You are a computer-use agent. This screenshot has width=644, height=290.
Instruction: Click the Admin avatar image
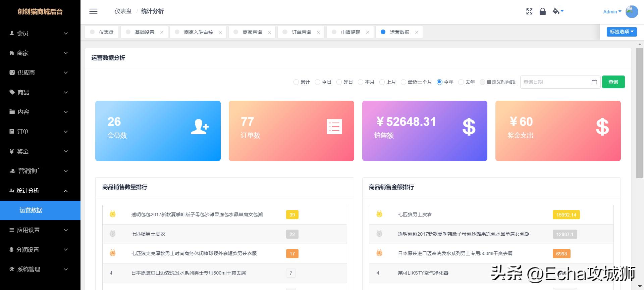(x=632, y=11)
